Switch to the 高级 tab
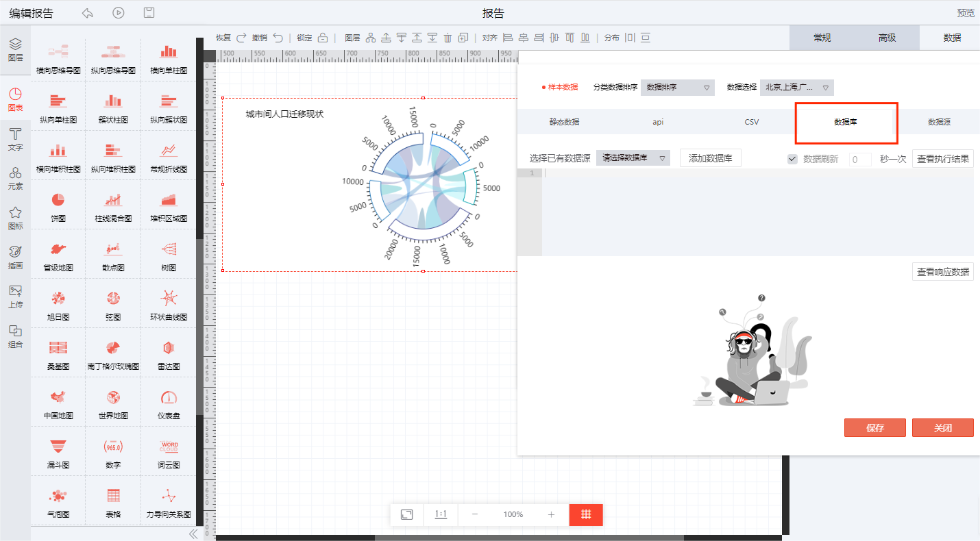The height and width of the screenshot is (541, 980). pos(887,38)
